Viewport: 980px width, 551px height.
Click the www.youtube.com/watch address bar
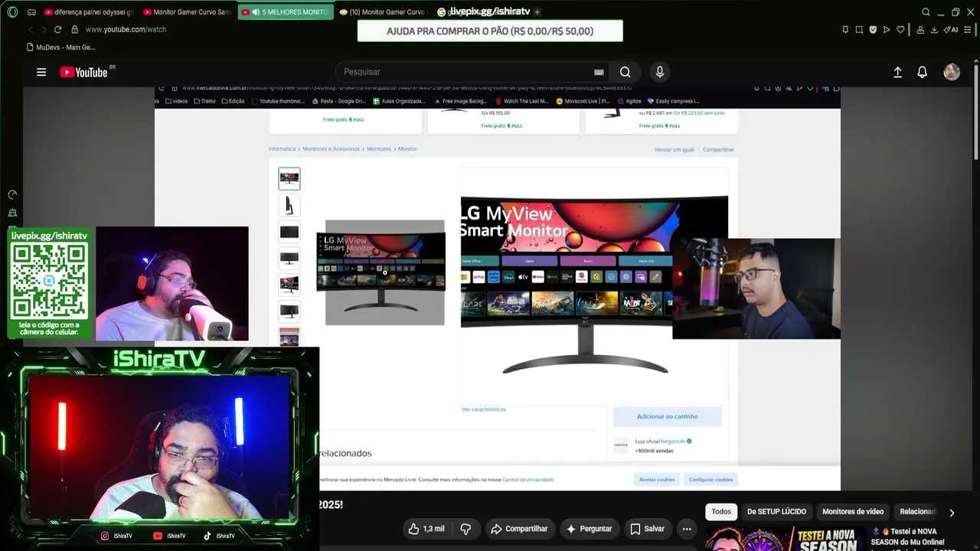126,29
